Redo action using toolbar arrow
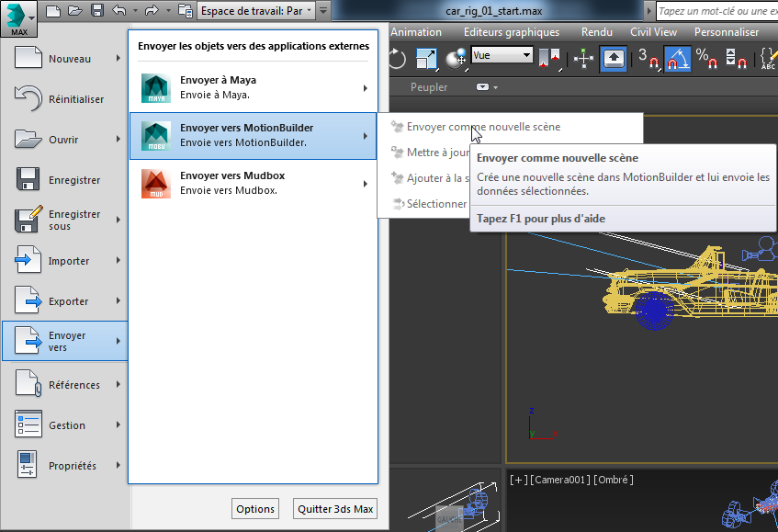The height and width of the screenshot is (532, 778). [152, 10]
